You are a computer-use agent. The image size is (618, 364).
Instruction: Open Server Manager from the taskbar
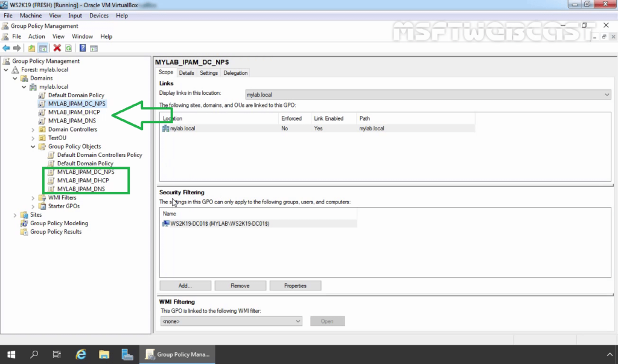[x=127, y=354]
